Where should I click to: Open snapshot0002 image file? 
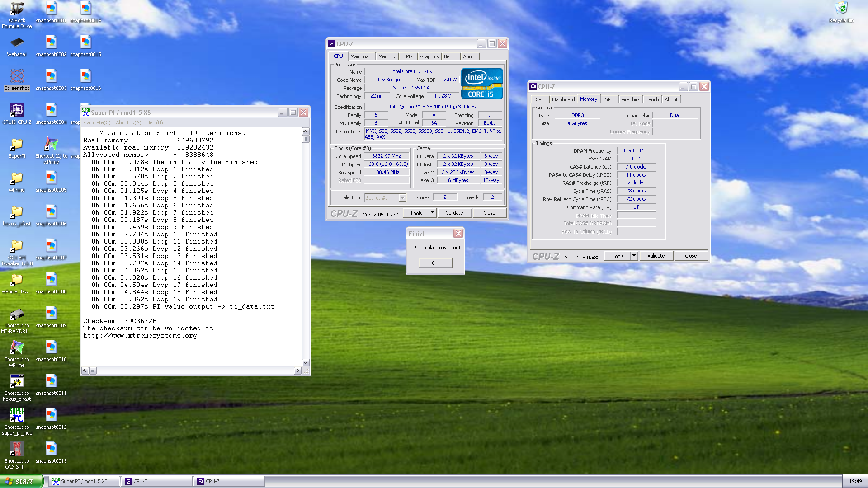pos(51,46)
